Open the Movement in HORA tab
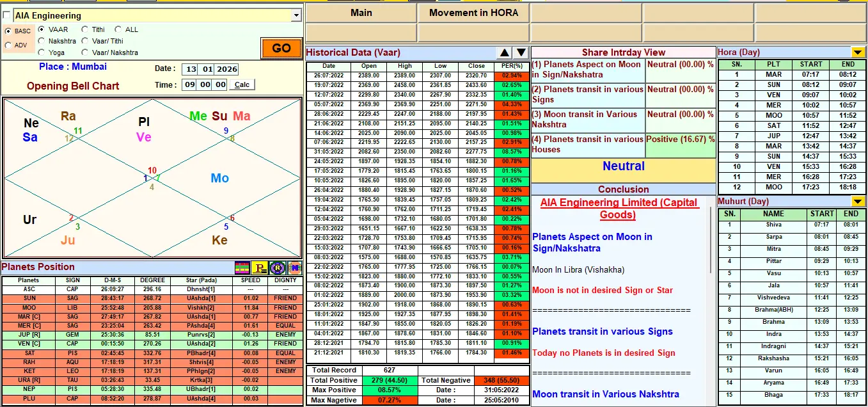 tap(473, 13)
